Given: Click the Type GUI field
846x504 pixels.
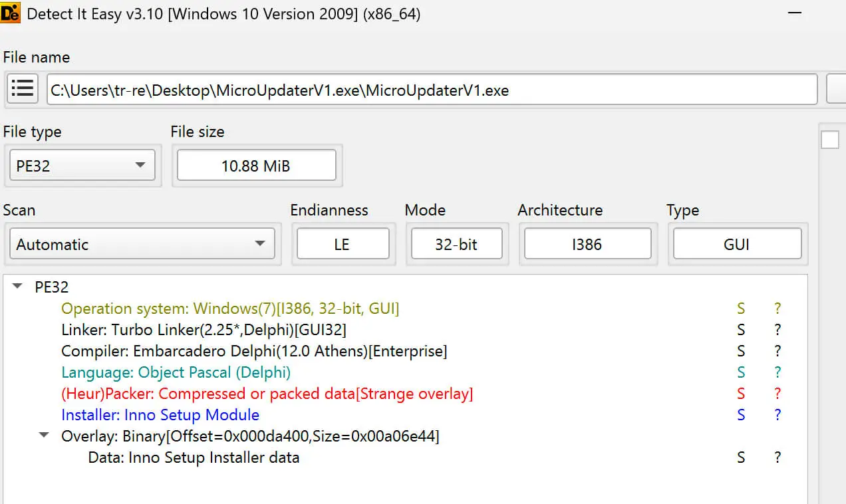Looking at the screenshot, I should click(737, 244).
